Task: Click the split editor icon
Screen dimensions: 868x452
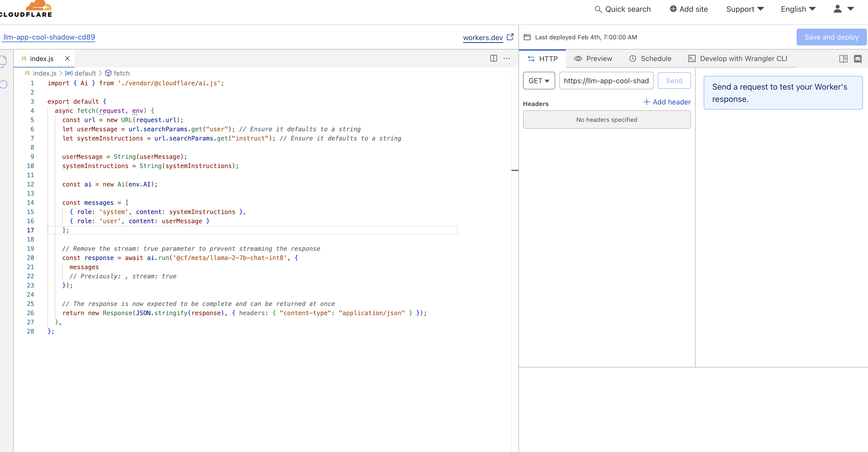Action: click(493, 58)
